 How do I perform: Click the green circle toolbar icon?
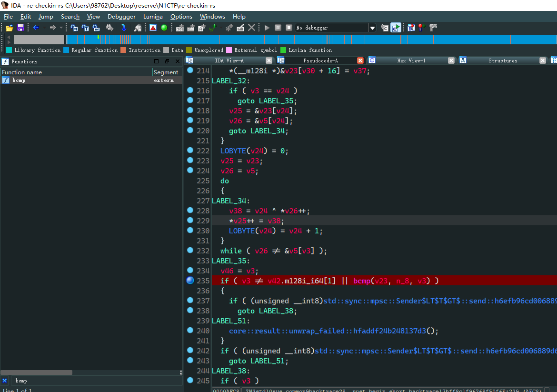[x=164, y=28]
